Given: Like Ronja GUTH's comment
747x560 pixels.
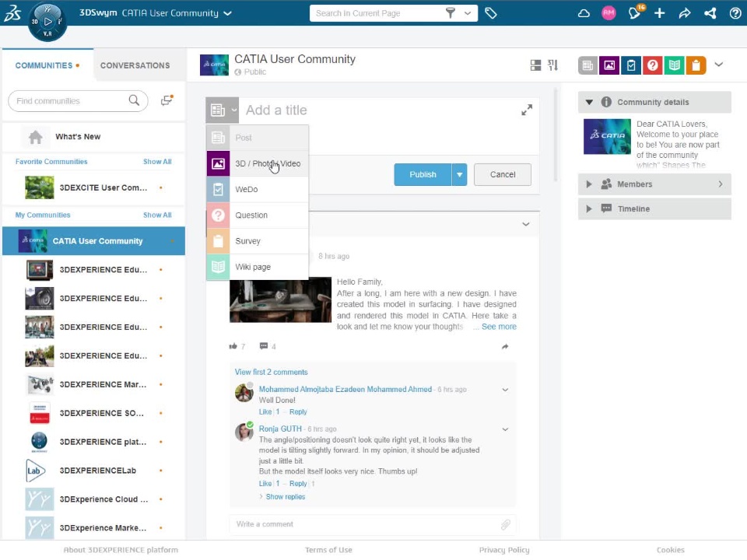Looking at the screenshot, I should (x=265, y=484).
